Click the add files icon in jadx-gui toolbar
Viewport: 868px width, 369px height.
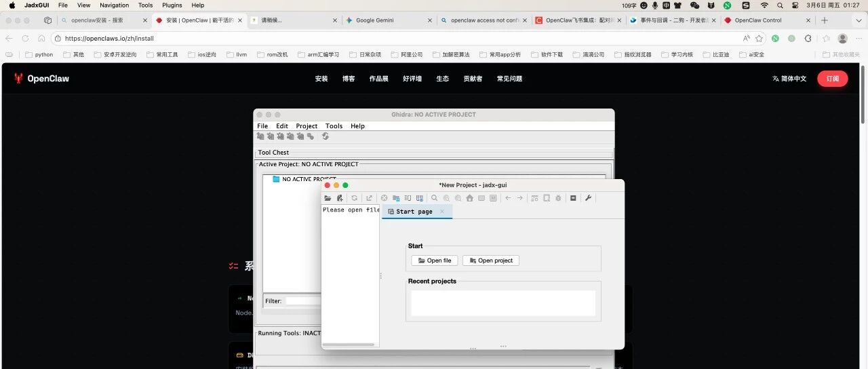click(x=340, y=198)
